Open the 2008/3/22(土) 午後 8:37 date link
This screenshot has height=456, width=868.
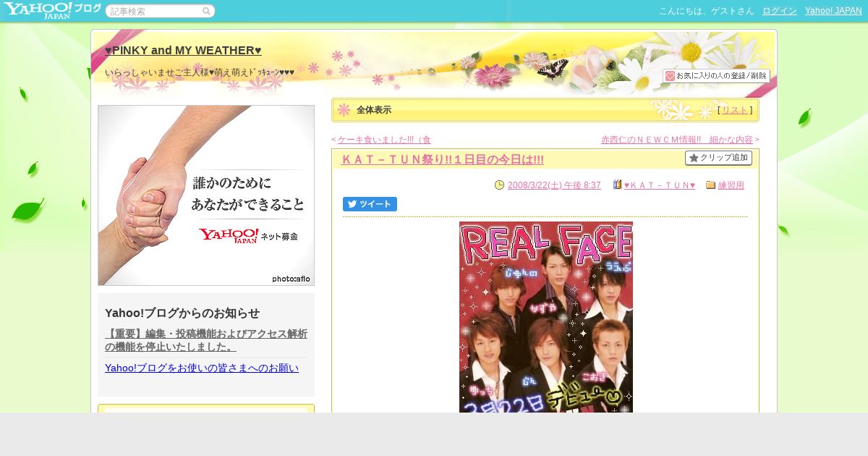tap(554, 185)
